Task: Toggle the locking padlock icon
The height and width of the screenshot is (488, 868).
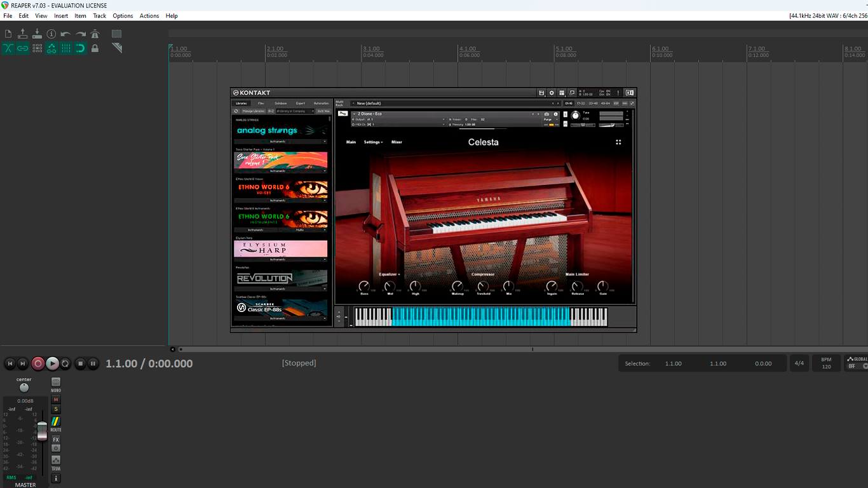Action: 95,48
